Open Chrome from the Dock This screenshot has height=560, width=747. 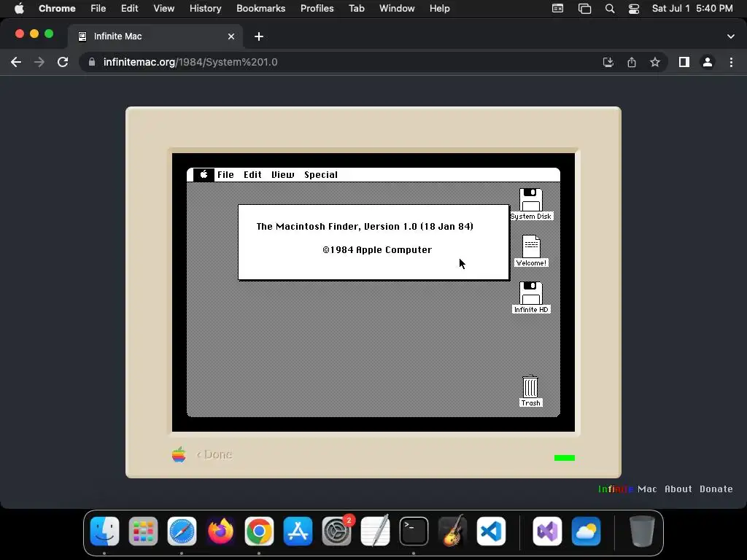[259, 531]
